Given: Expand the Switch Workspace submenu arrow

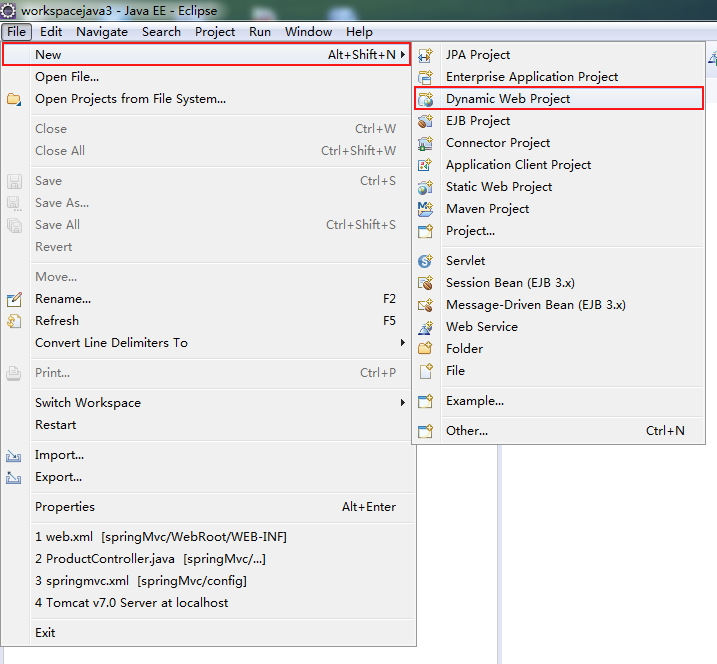Looking at the screenshot, I should tap(403, 402).
